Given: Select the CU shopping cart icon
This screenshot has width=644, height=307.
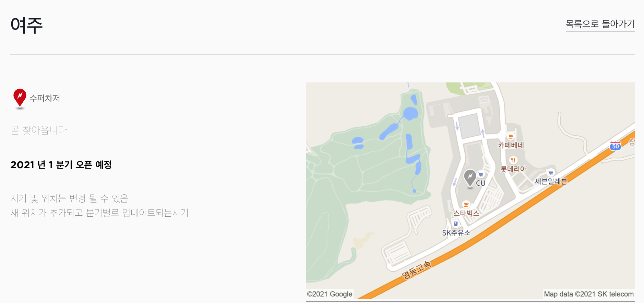Looking at the screenshot, I should pyautogui.click(x=481, y=174).
